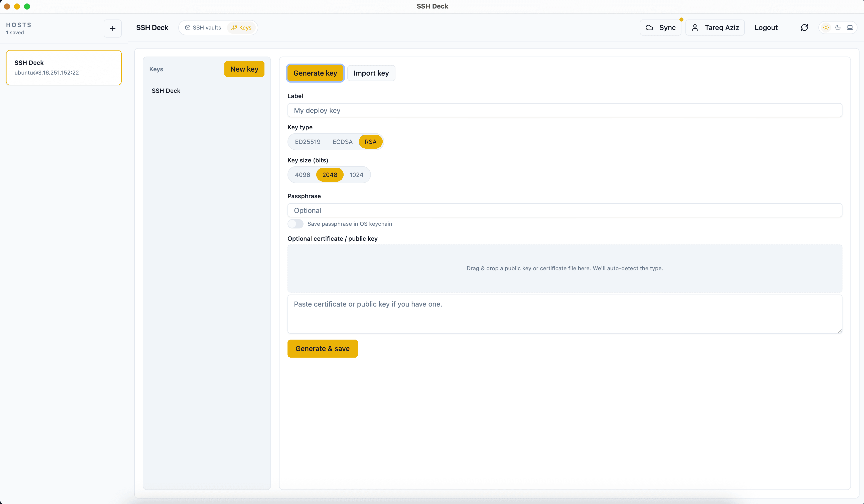Select the ED25519 key type

coord(307,141)
